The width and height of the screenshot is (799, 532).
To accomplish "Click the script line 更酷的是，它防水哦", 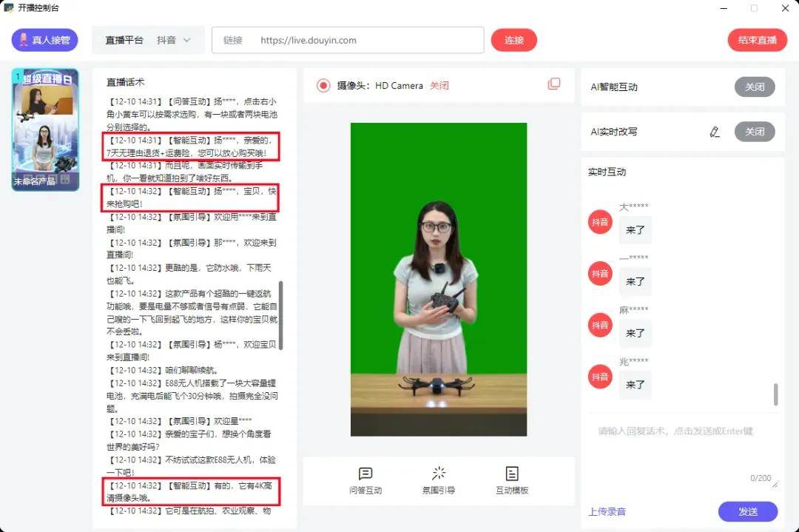I will (x=189, y=275).
